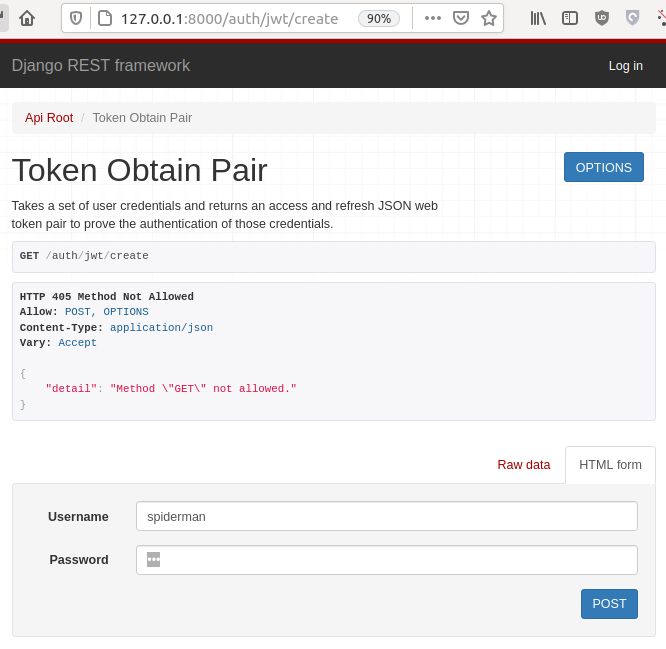Go to Api Root breadcrumb

click(x=49, y=118)
